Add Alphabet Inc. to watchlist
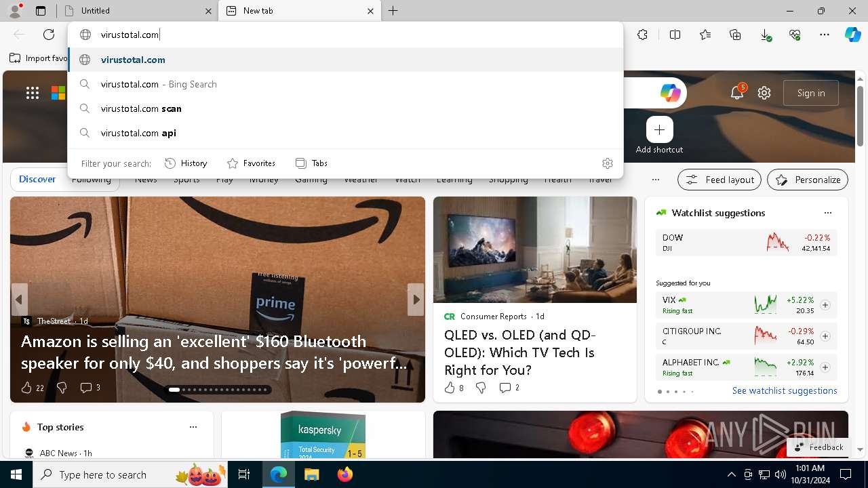Screen dimensions: 868x488 pos(825,367)
